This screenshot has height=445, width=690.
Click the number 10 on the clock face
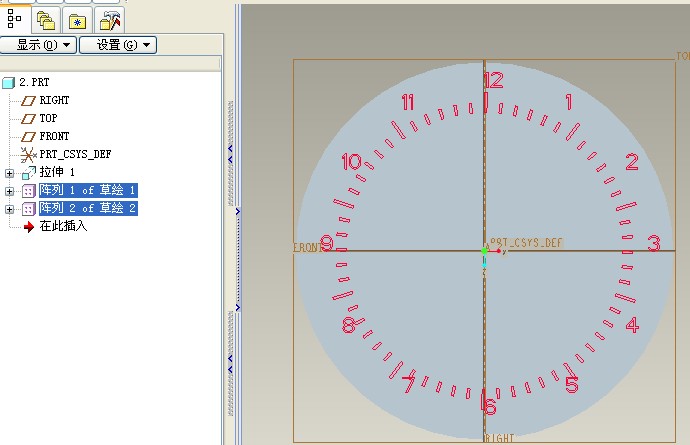point(352,162)
